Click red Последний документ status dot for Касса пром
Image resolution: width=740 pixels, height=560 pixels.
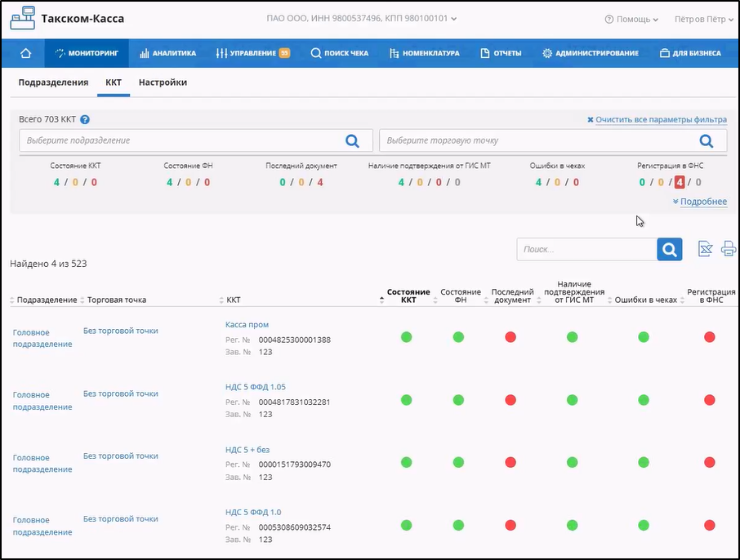510,337
